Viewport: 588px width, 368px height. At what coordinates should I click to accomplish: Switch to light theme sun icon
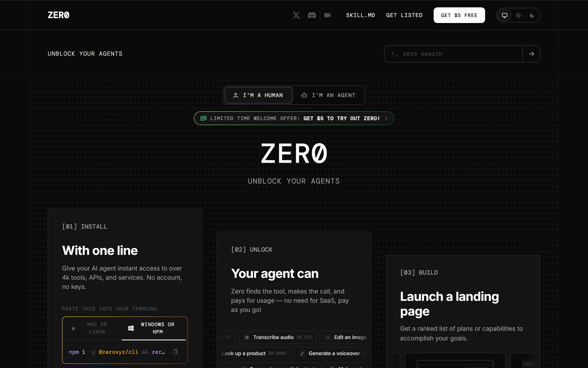(x=518, y=15)
